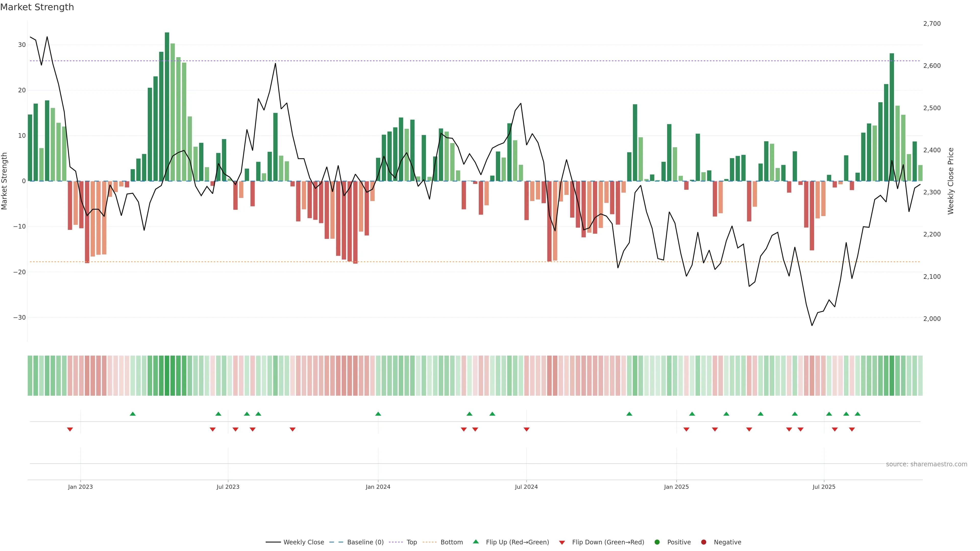
Task: Click the flip-up triangle at Jan 2024
Action: pyautogui.click(x=378, y=414)
